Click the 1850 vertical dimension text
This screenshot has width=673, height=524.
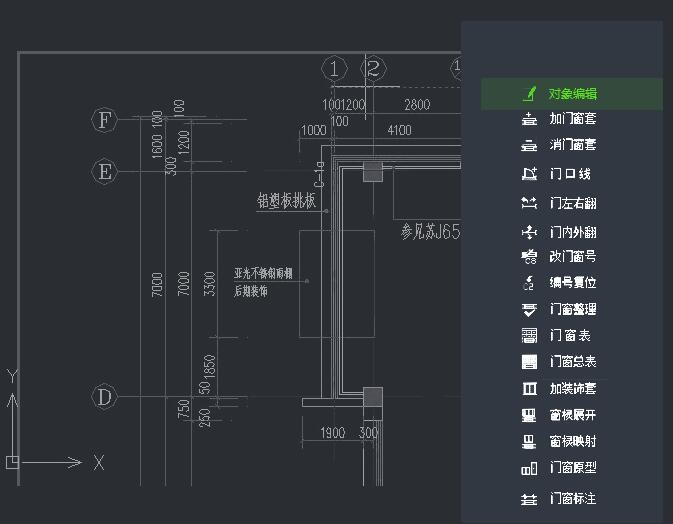tap(209, 366)
